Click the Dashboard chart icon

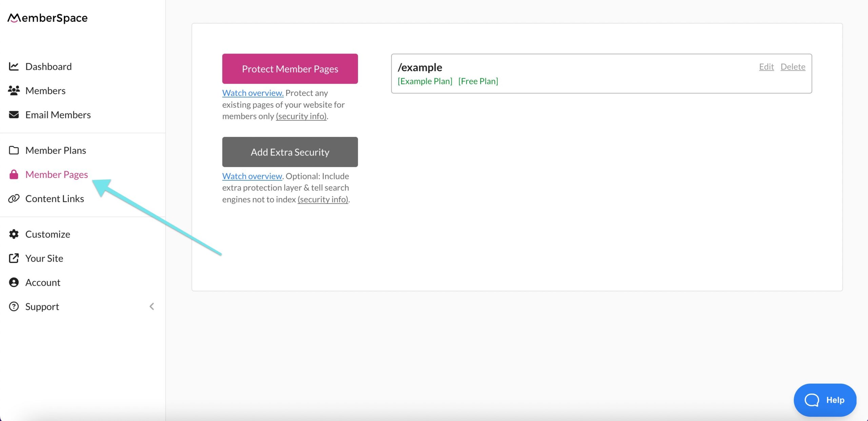point(14,66)
